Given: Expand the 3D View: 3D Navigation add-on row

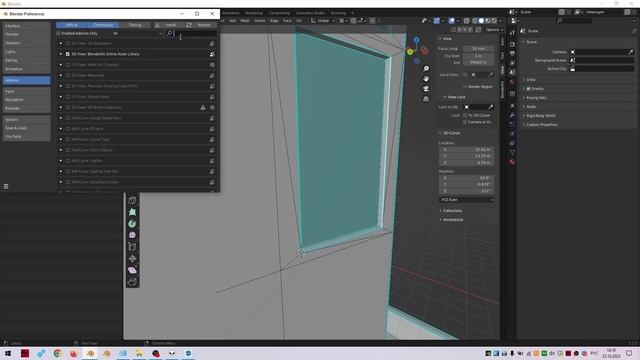Looking at the screenshot, I should (x=61, y=43).
